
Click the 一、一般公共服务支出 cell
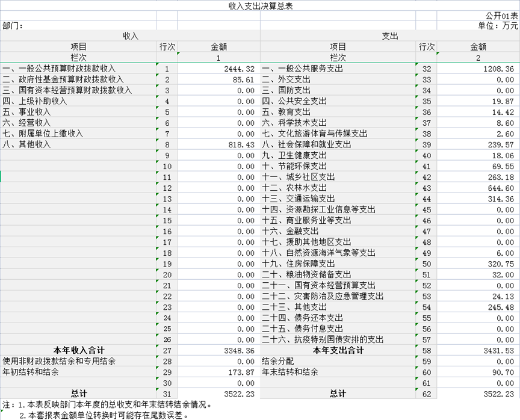(x=302, y=69)
